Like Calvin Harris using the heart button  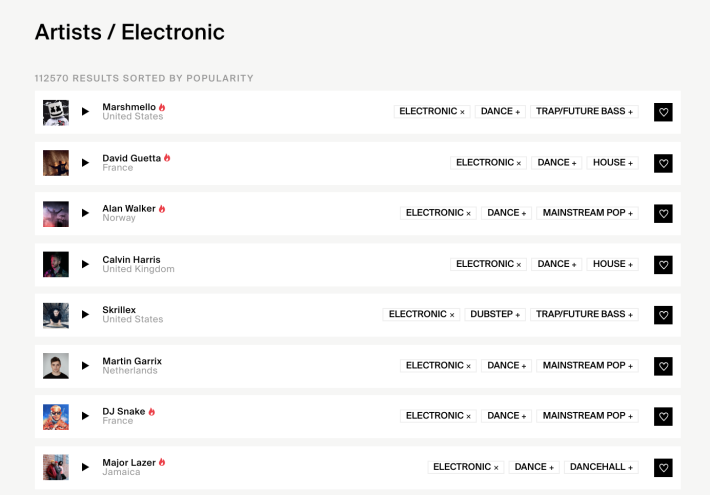click(663, 265)
